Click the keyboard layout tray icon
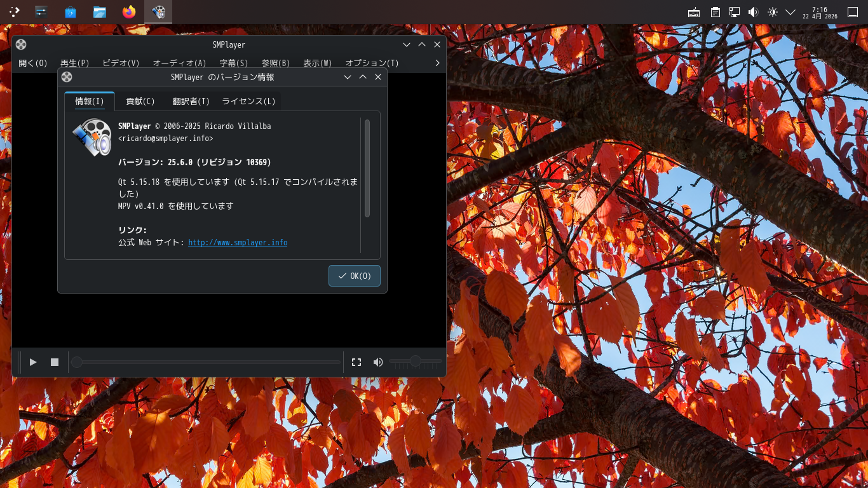This screenshot has width=868, height=488. point(693,11)
